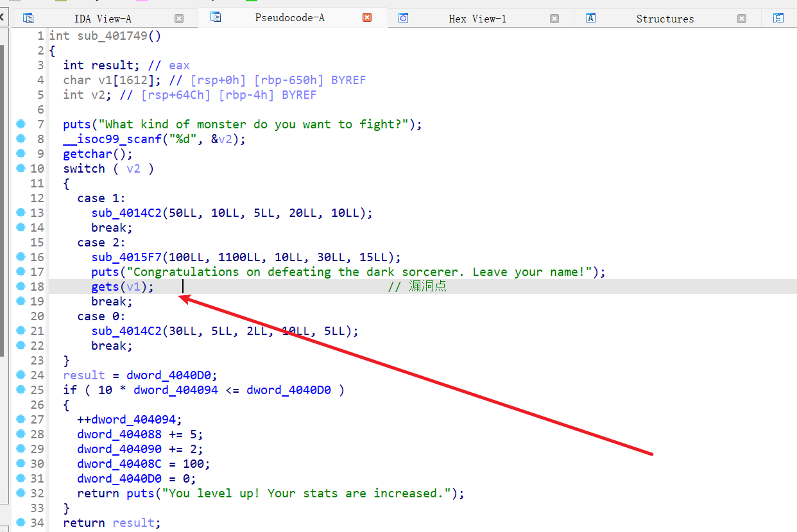Screen dimensions: 797x532
Task: Switch to the IDA View-A tab
Action: click(103, 19)
